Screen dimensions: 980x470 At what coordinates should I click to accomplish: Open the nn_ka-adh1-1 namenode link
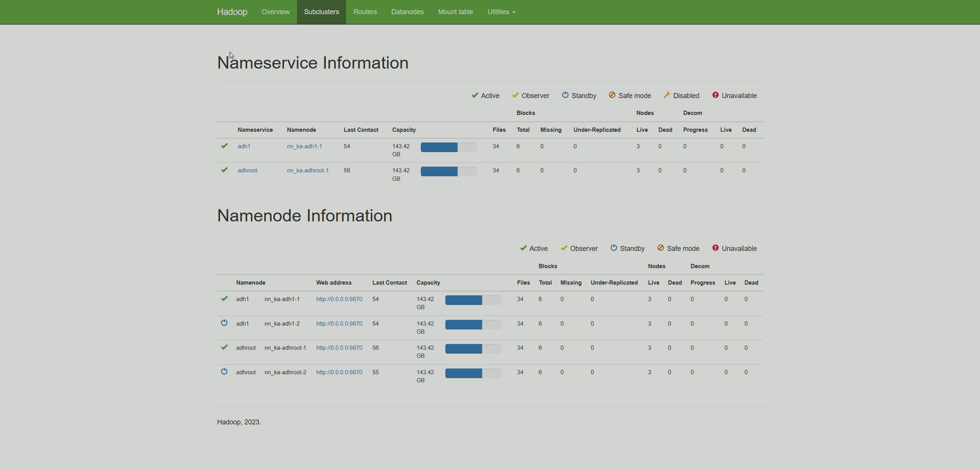click(x=304, y=146)
